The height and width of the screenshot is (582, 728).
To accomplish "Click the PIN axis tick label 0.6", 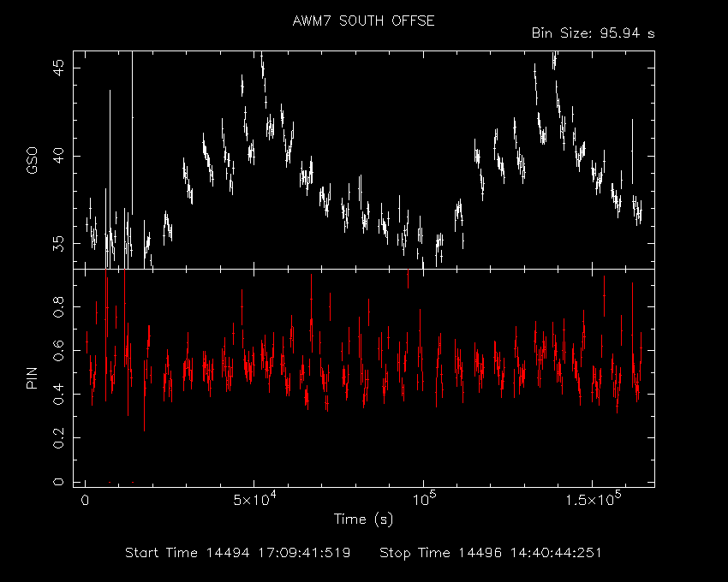I will click(x=58, y=350).
